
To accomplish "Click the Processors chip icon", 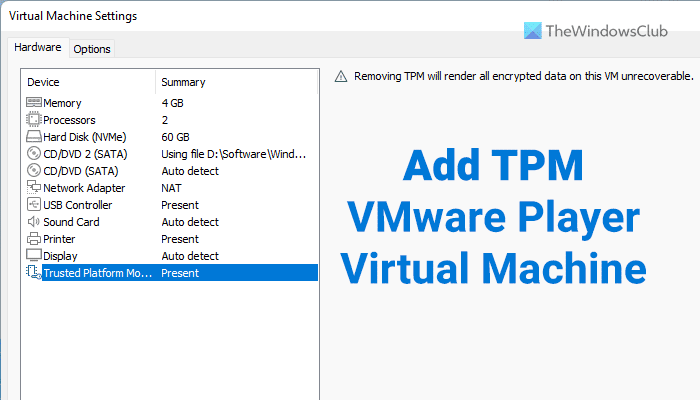I will (33, 119).
